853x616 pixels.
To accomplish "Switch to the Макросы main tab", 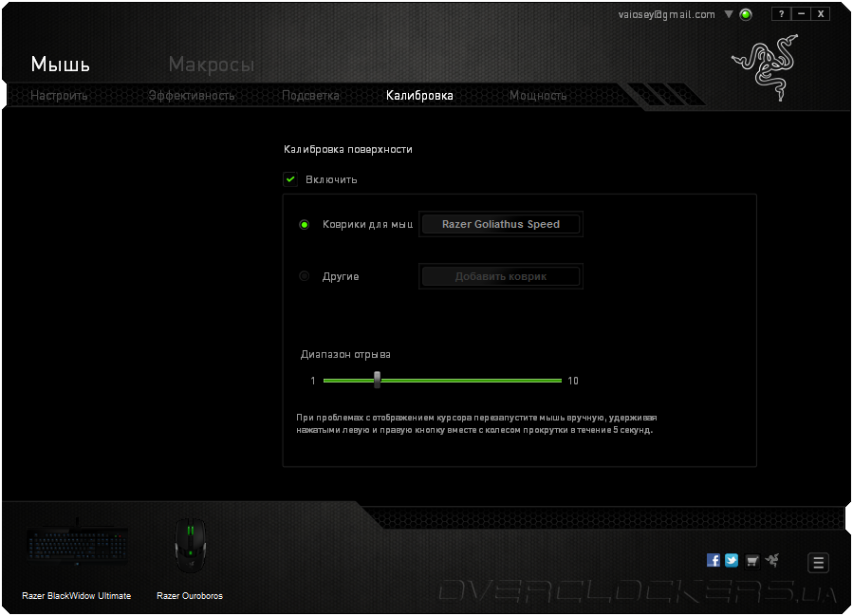I will (x=211, y=65).
